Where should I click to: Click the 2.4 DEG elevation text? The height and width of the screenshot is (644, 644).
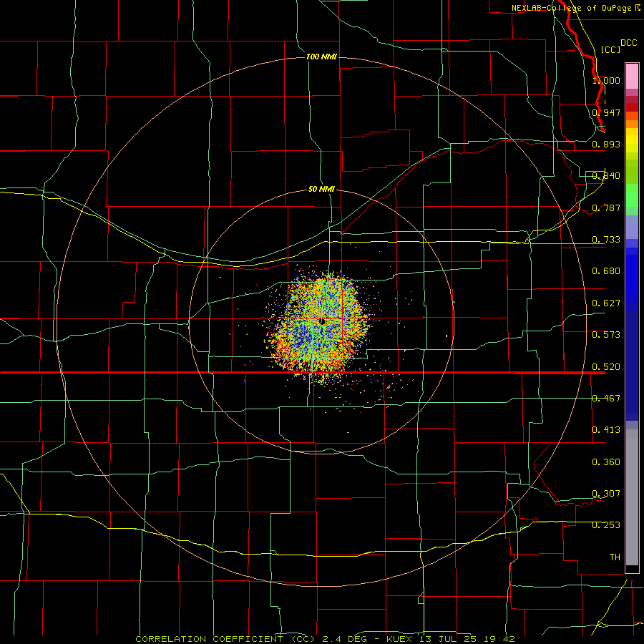pos(345,639)
